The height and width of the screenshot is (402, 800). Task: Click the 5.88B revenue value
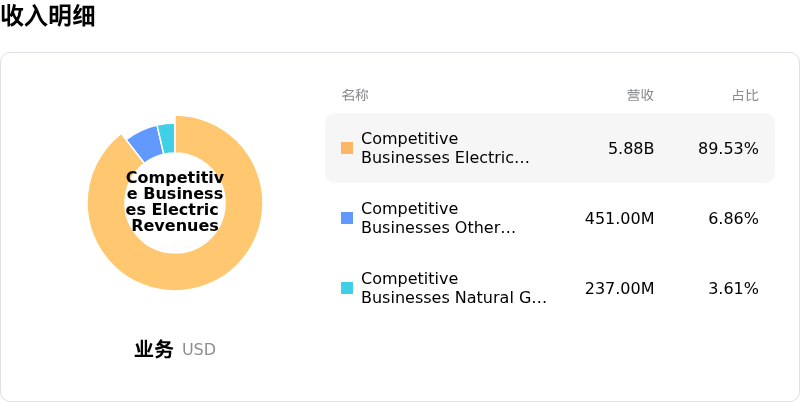631,148
